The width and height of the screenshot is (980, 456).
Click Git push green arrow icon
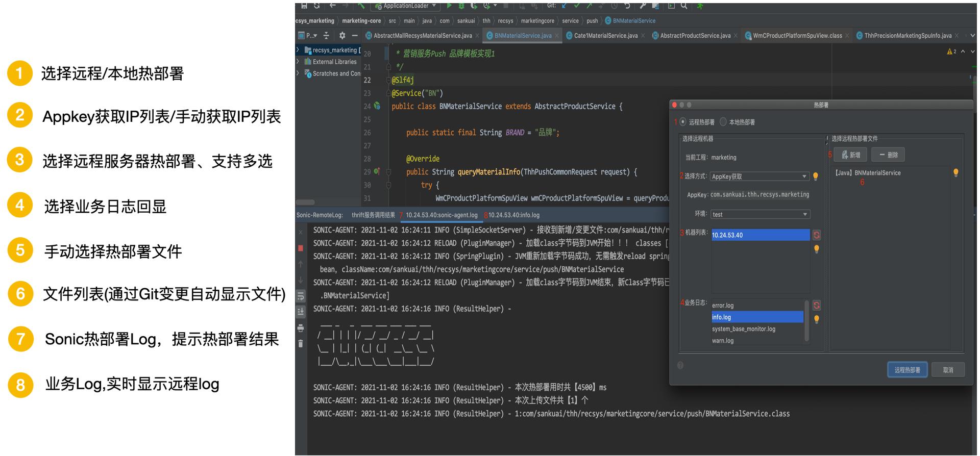(x=589, y=6)
